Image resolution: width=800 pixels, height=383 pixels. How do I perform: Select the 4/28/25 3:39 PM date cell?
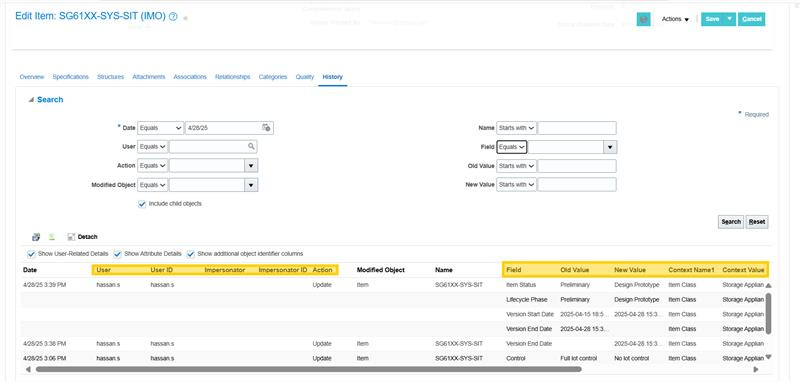44,285
